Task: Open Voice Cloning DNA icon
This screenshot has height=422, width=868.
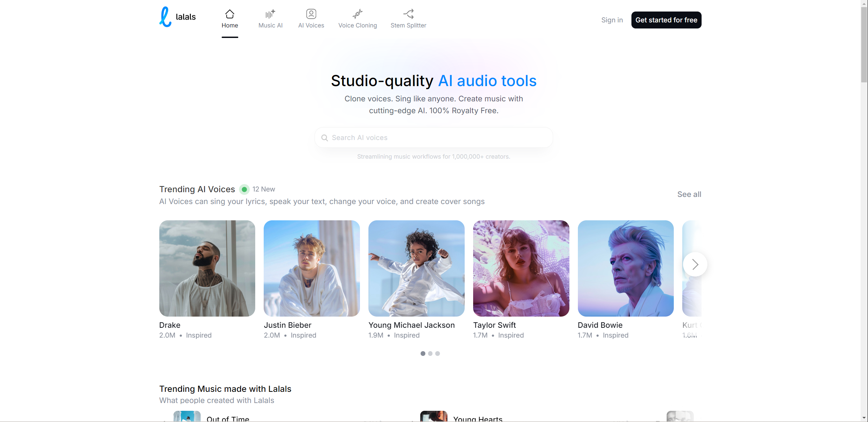Action: click(357, 14)
